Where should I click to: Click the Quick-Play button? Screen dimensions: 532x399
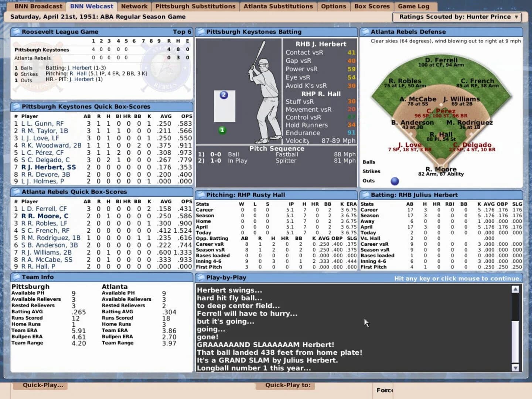[40, 385]
